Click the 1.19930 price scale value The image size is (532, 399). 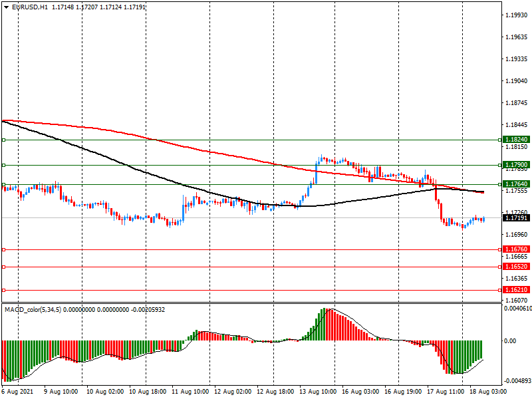517,15
